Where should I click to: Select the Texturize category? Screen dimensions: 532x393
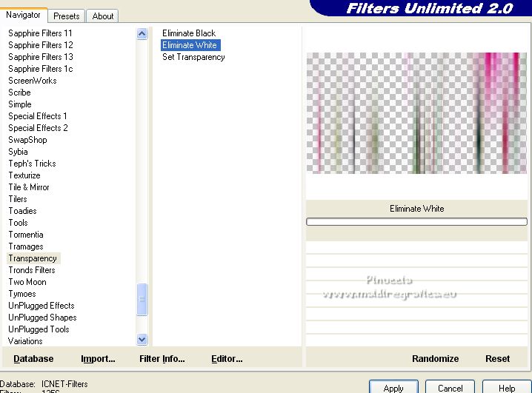(x=24, y=175)
